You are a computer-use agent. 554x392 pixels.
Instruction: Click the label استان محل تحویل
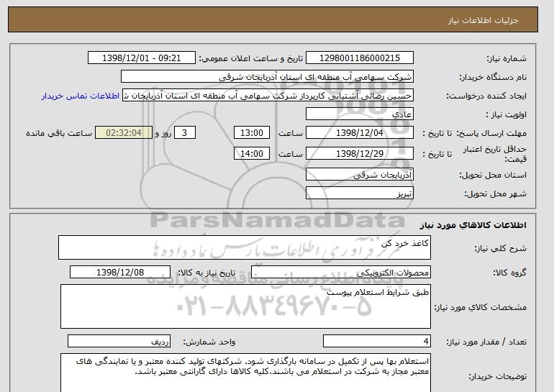[x=493, y=176]
